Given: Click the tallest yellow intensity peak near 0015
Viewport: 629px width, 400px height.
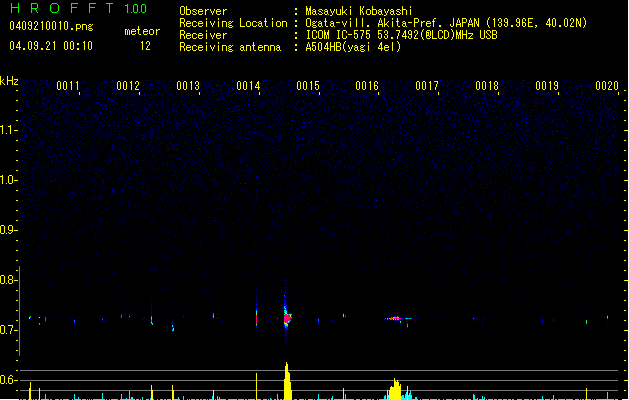Looking at the screenshot, I should click(287, 381).
